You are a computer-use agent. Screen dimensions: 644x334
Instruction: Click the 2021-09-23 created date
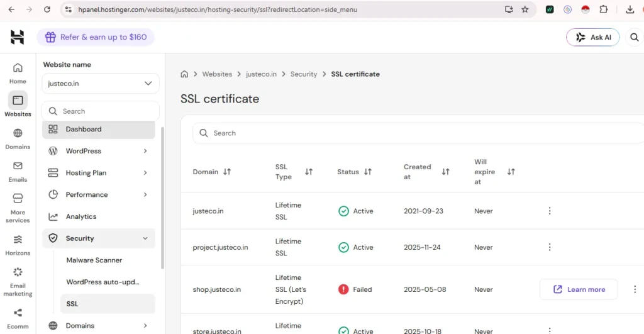(x=423, y=211)
